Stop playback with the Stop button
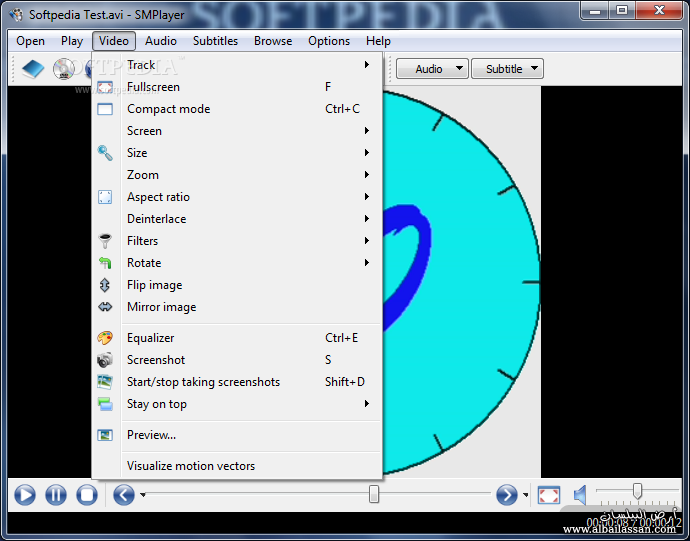 tap(87, 495)
